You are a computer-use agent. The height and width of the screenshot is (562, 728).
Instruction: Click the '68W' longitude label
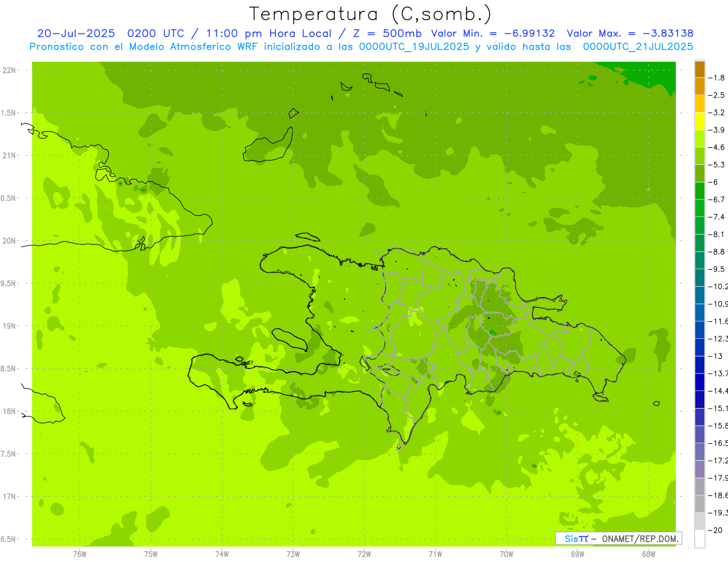[x=649, y=554]
